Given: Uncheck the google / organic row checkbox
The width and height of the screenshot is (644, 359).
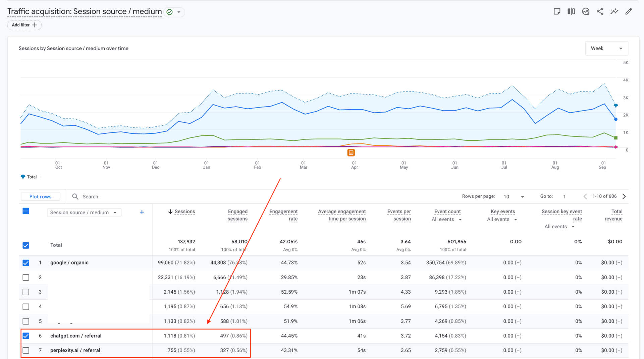Looking at the screenshot, I should pyautogui.click(x=26, y=263).
